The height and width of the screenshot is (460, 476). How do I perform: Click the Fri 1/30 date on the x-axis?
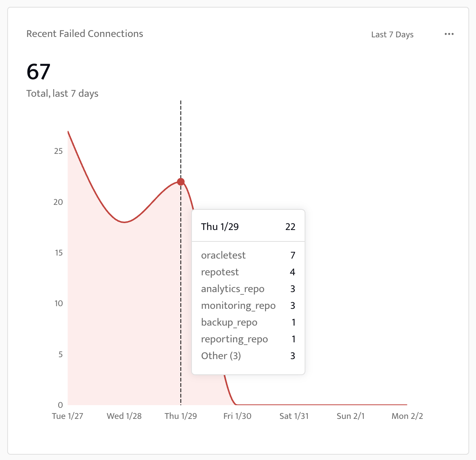237,416
